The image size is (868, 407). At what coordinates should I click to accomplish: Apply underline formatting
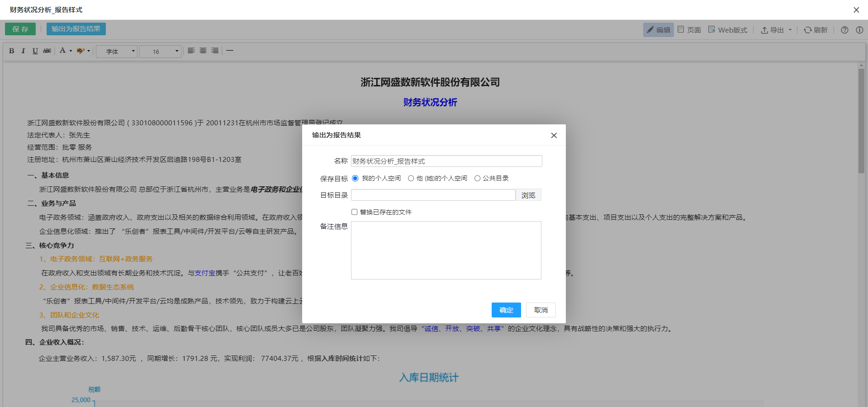coord(35,51)
